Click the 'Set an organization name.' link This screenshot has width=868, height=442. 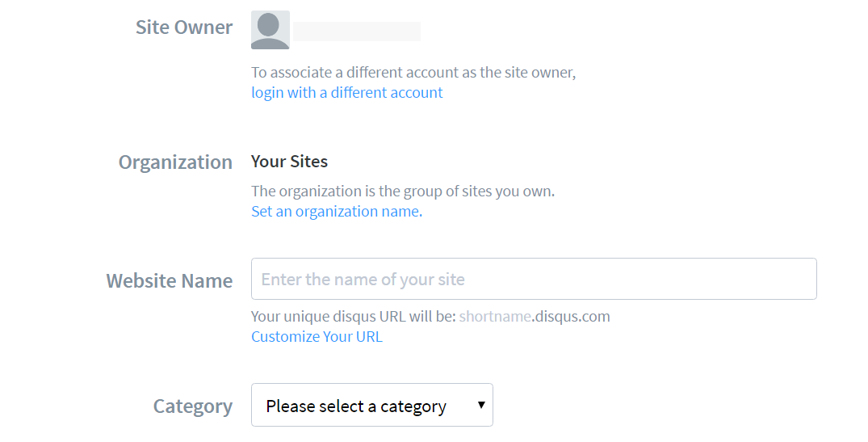[336, 212]
